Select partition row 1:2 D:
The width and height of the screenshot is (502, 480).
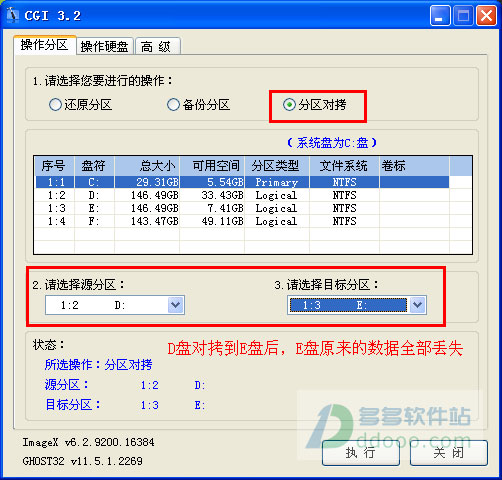pyautogui.click(x=242, y=195)
